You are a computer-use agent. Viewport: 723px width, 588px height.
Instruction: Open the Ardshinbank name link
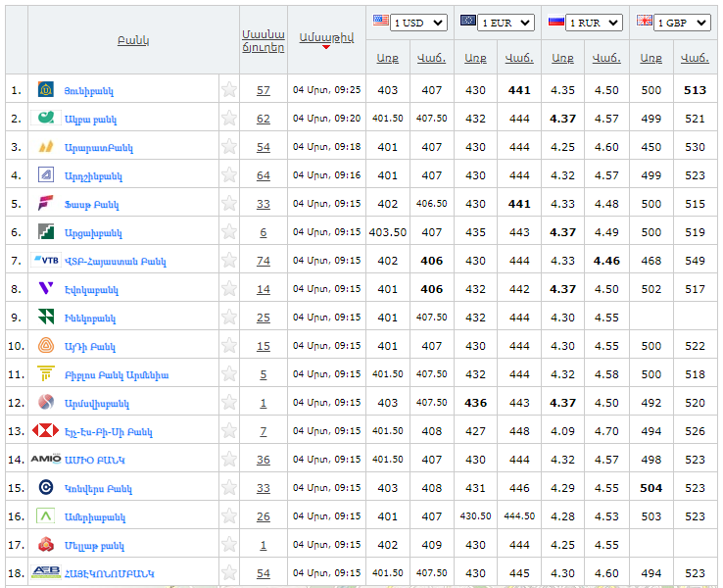click(93, 176)
